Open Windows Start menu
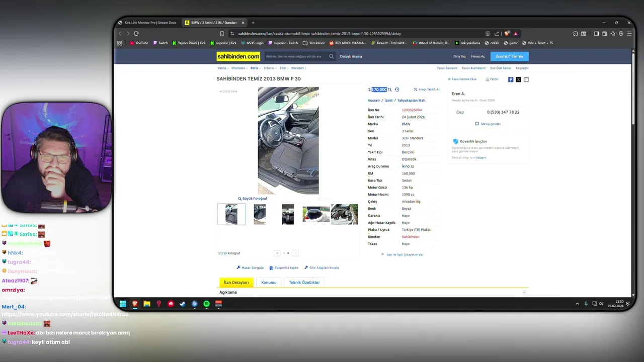Viewport: 644px width, 362px height. 123,304
